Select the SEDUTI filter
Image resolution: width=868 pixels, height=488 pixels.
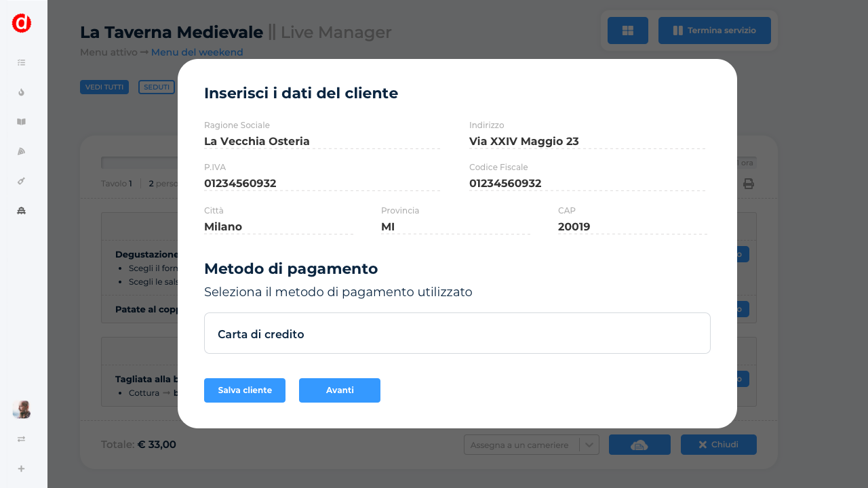[x=157, y=87]
